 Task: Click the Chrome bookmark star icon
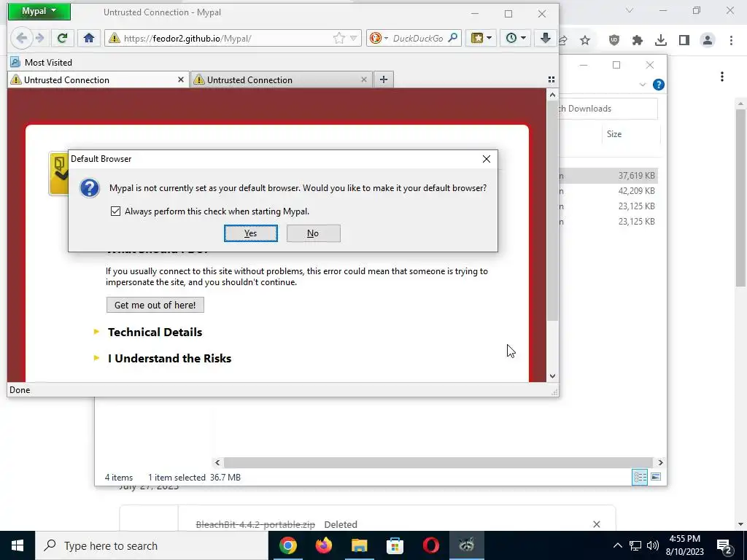coord(585,41)
